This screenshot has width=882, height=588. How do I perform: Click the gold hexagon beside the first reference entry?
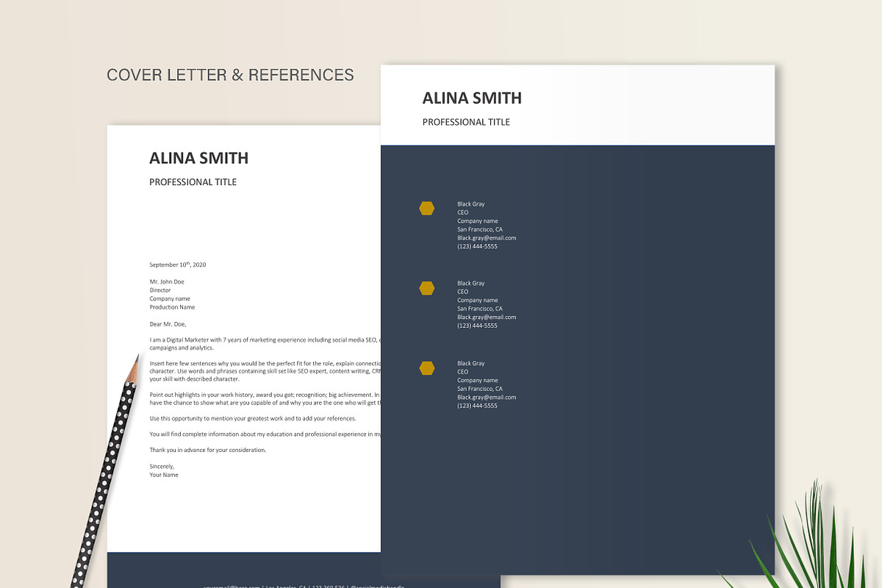point(426,208)
